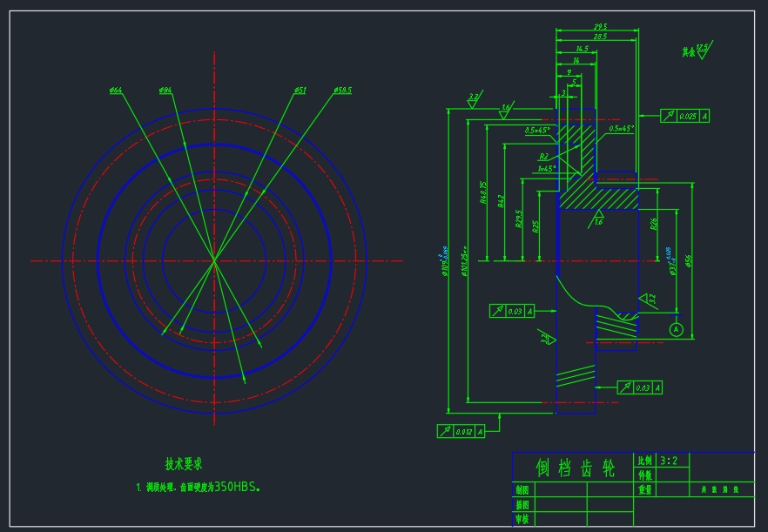Click the 0.025 runout tolerance frame
Image resolution: width=768 pixels, height=532 pixels.
pyautogui.click(x=684, y=116)
